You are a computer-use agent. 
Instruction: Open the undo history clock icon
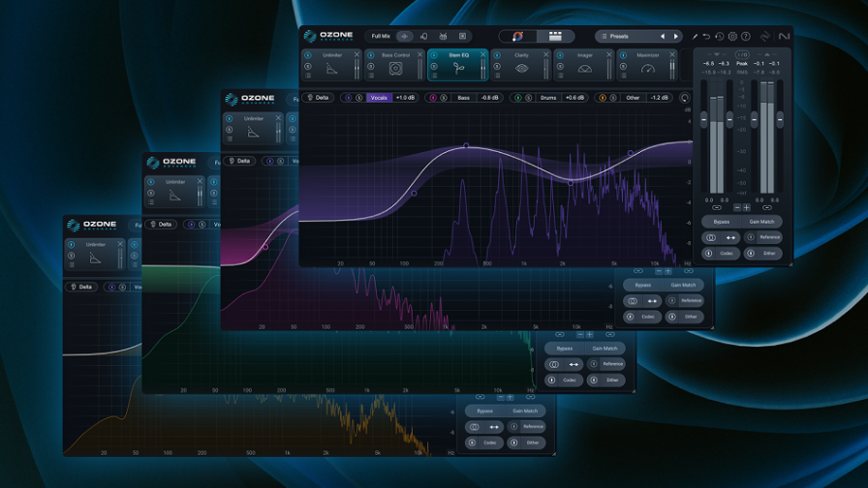point(719,37)
